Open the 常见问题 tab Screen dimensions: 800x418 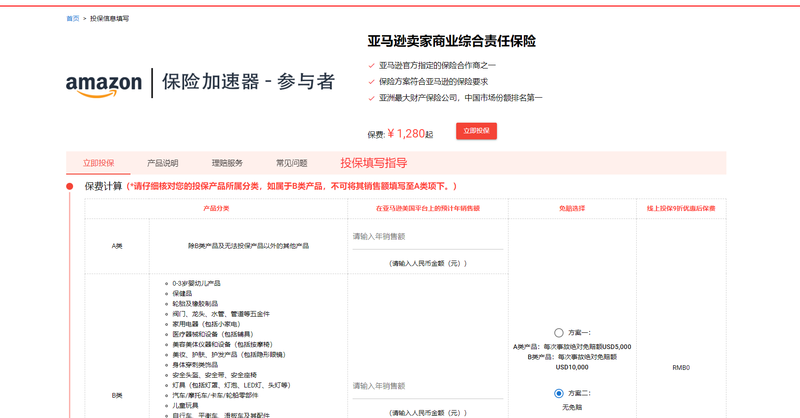291,163
